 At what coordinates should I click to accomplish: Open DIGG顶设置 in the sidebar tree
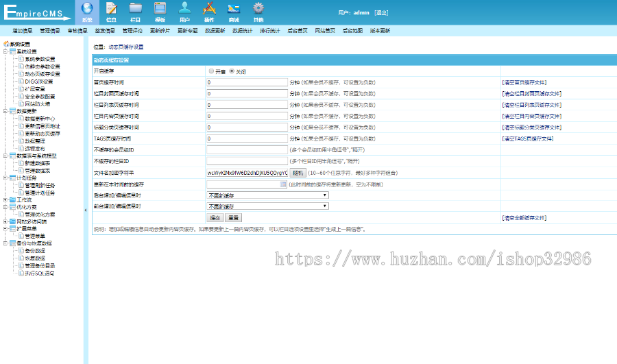click(39, 82)
